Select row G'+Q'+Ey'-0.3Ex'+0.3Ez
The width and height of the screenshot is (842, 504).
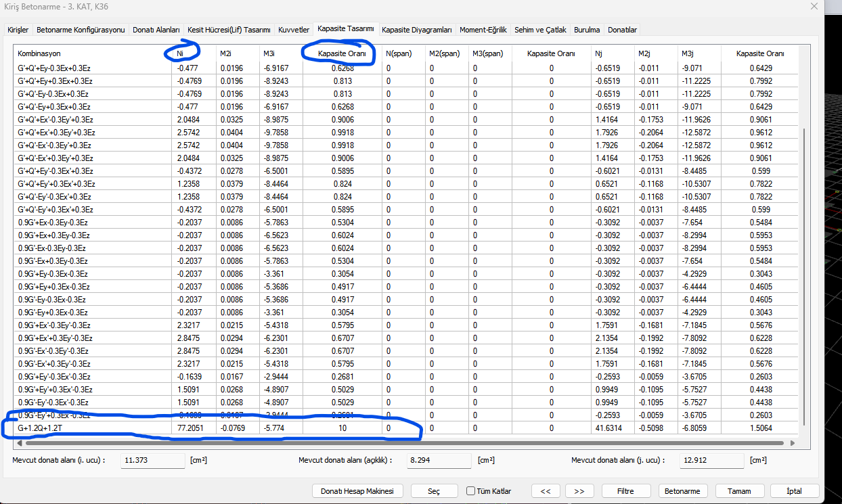point(406,171)
